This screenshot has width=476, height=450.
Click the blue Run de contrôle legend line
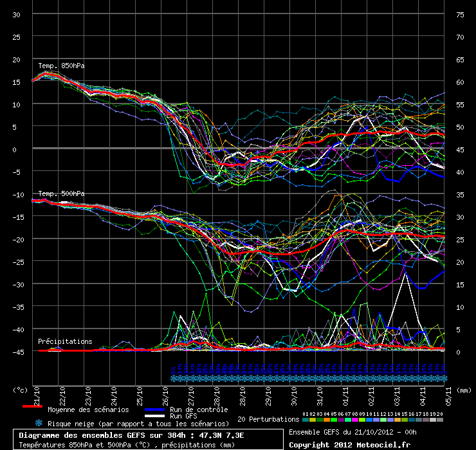click(154, 410)
